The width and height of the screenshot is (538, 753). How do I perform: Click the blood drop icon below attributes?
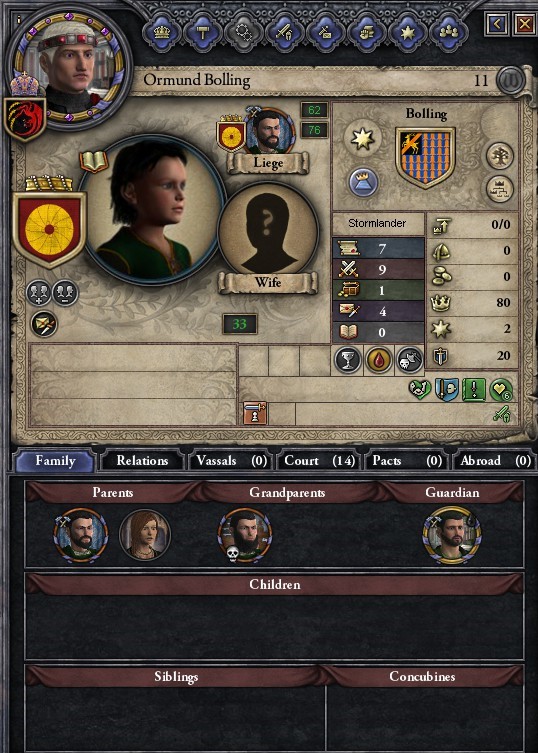379,360
